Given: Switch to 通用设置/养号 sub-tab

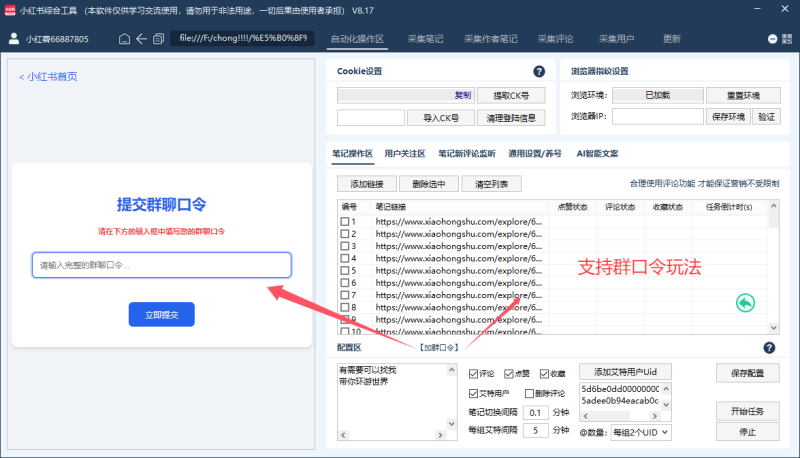Looking at the screenshot, I should (x=535, y=154).
